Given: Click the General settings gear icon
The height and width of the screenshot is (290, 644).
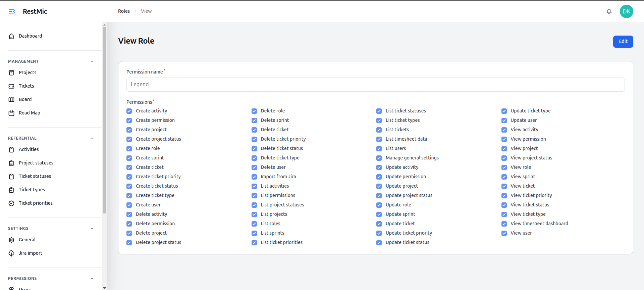Looking at the screenshot, I should [x=11, y=240].
